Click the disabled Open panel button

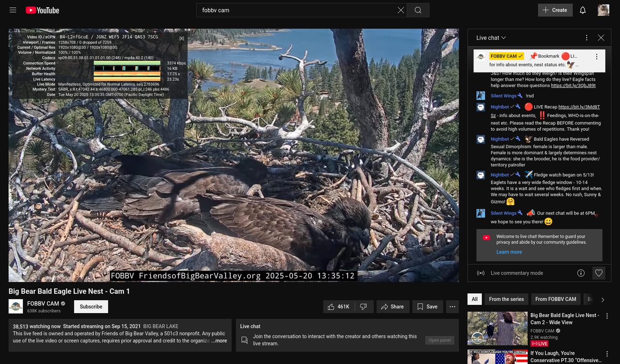tap(440, 340)
